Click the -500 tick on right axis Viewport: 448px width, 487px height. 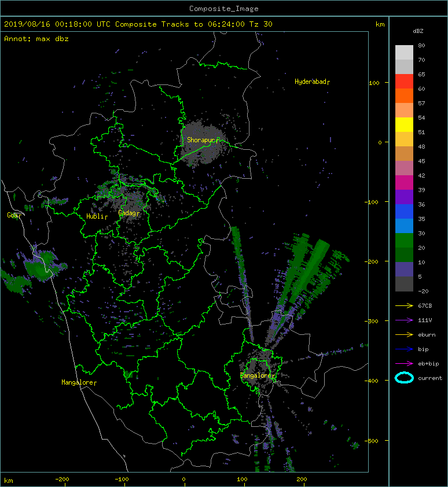pyautogui.click(x=371, y=441)
